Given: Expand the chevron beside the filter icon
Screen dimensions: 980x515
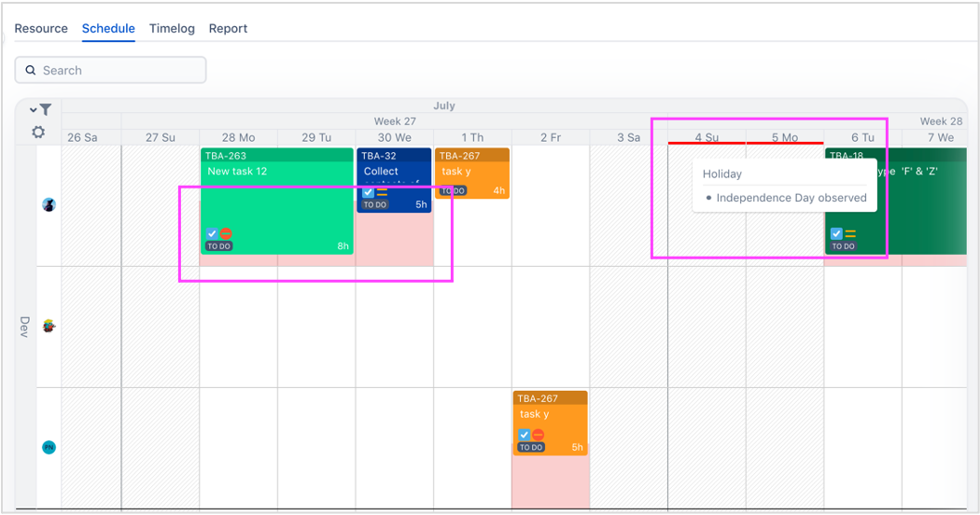Looking at the screenshot, I should (34, 110).
